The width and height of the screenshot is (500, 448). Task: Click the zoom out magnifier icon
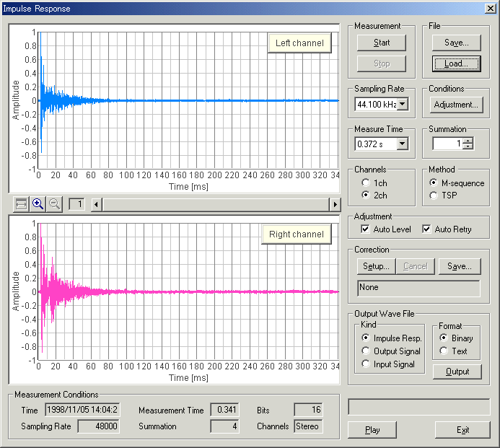click(x=54, y=205)
